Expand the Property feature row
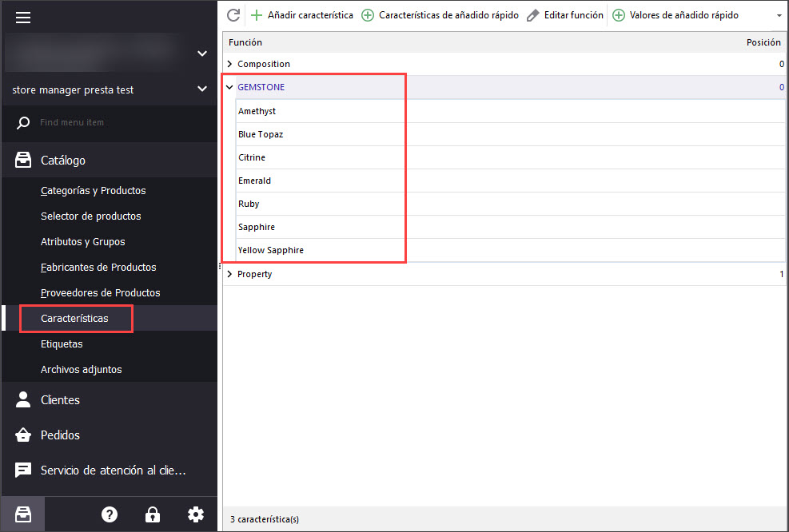This screenshot has width=789, height=532. [229, 274]
